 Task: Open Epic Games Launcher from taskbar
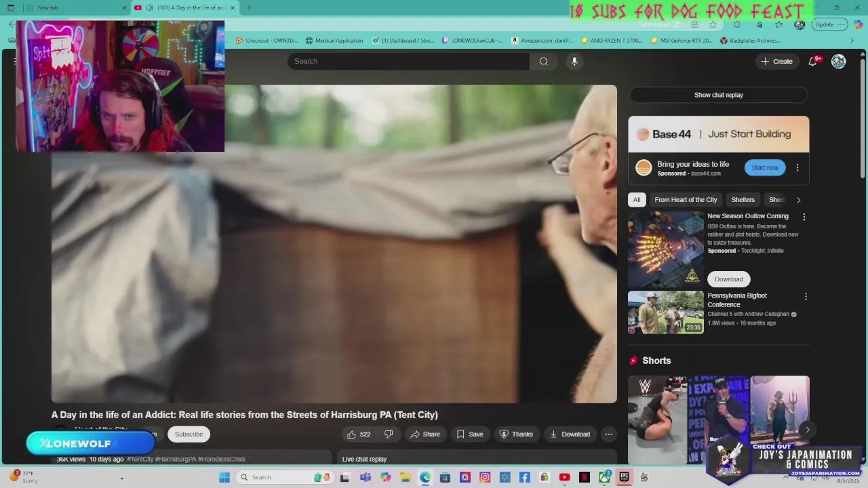625,477
